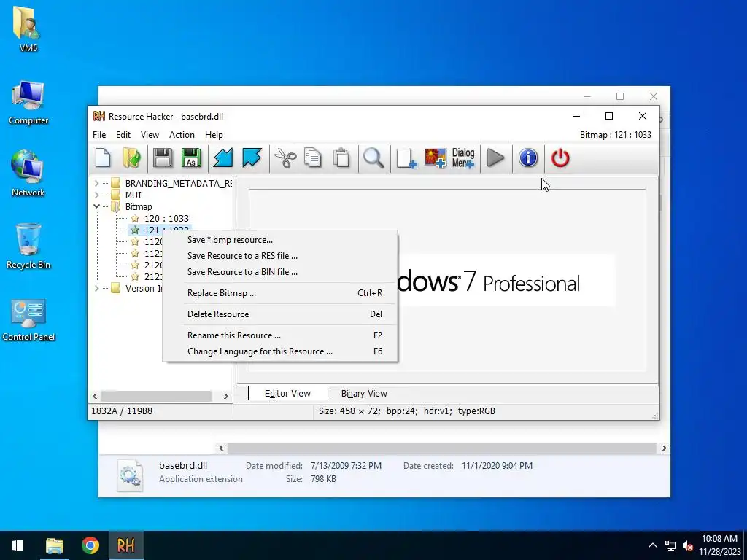Open the Edit menu
The width and height of the screenshot is (747, 560).
click(123, 135)
